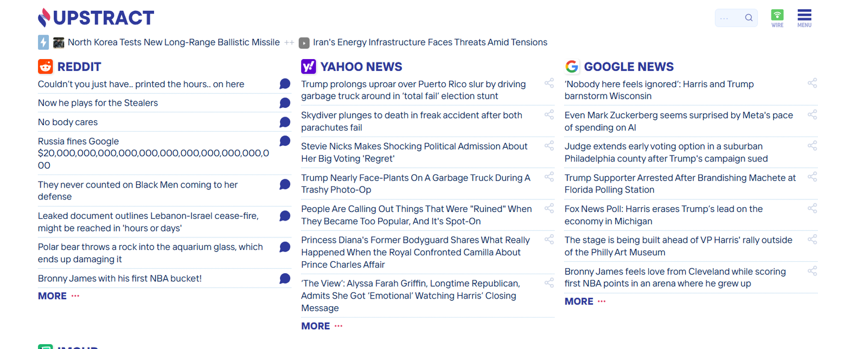Click the lightning bolt breaking news icon
This screenshot has height=349, width=868.
coord(43,42)
